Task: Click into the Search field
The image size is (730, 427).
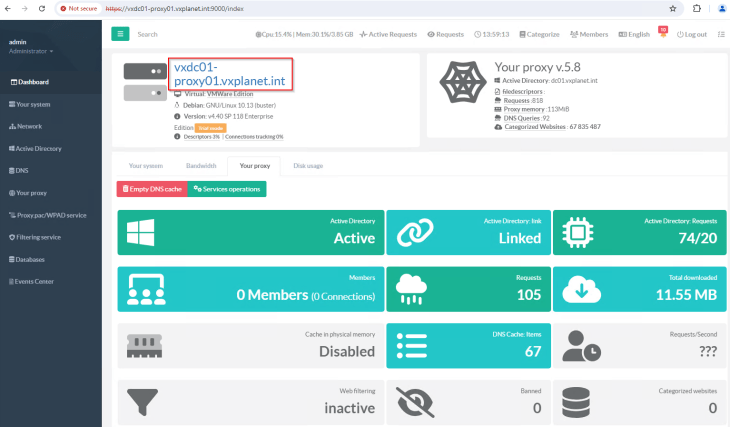Action: click(x=180, y=34)
